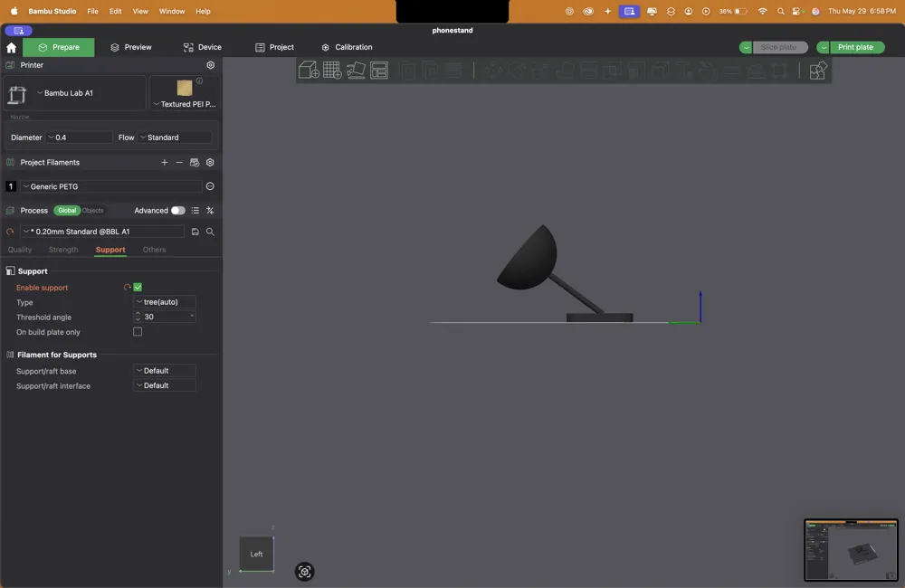Click the Left view orientation cube
Viewport: 905px width, 588px height.
[x=256, y=554]
